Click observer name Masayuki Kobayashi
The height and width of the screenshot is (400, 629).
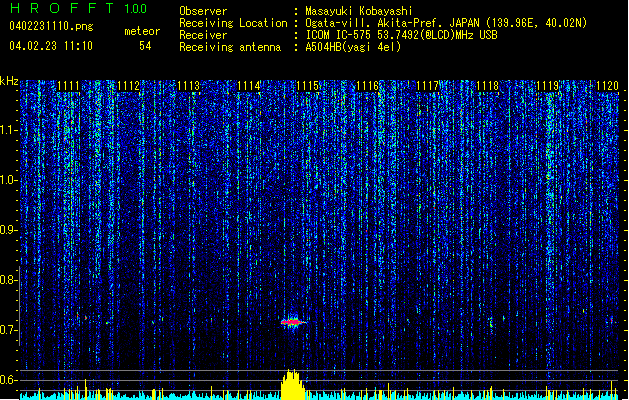point(359,11)
